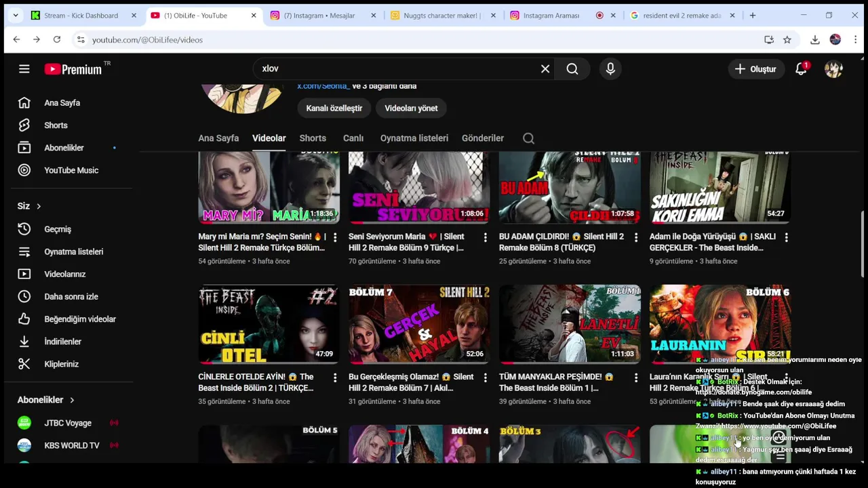868x488 pixels.
Task: Switch to Canlı channel tab
Action: coord(353,138)
